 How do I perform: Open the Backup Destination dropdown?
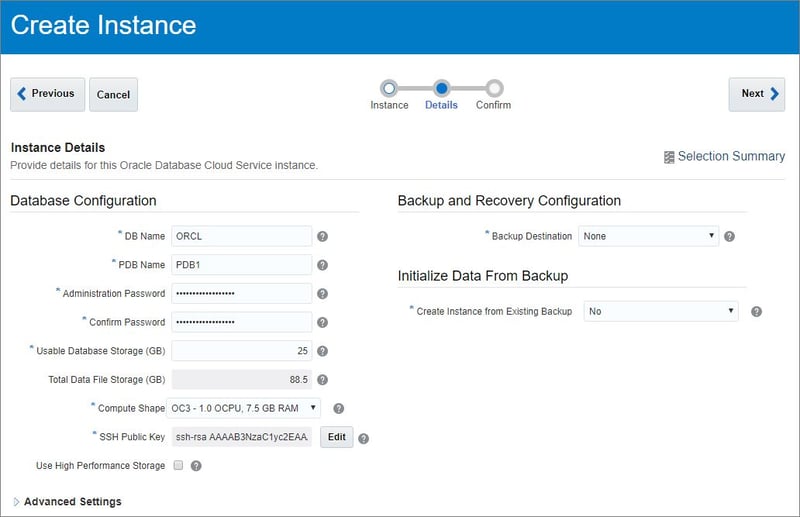[x=648, y=236]
